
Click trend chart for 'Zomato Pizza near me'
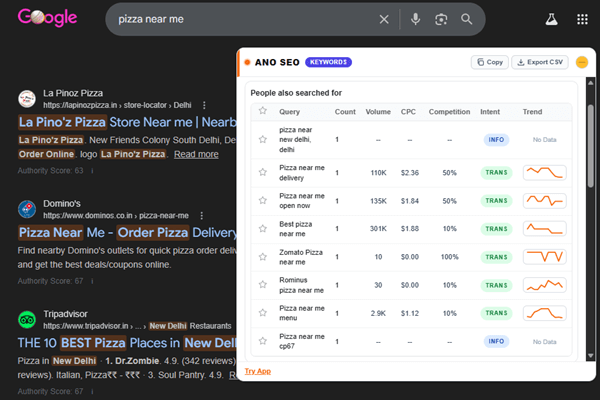[x=545, y=257]
